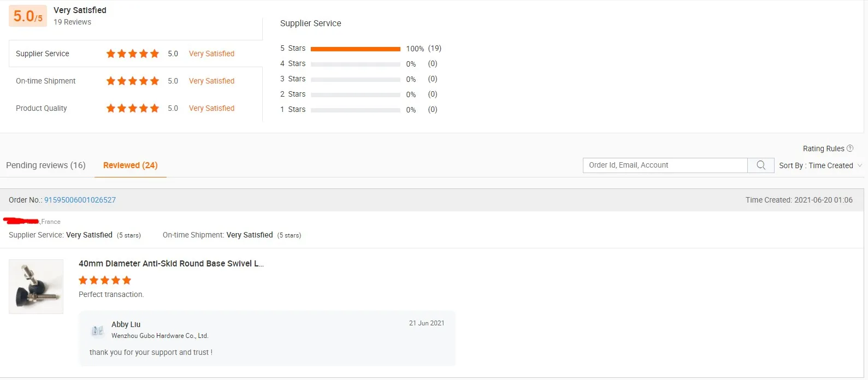Click the 4 Stars rating bar

click(355, 64)
